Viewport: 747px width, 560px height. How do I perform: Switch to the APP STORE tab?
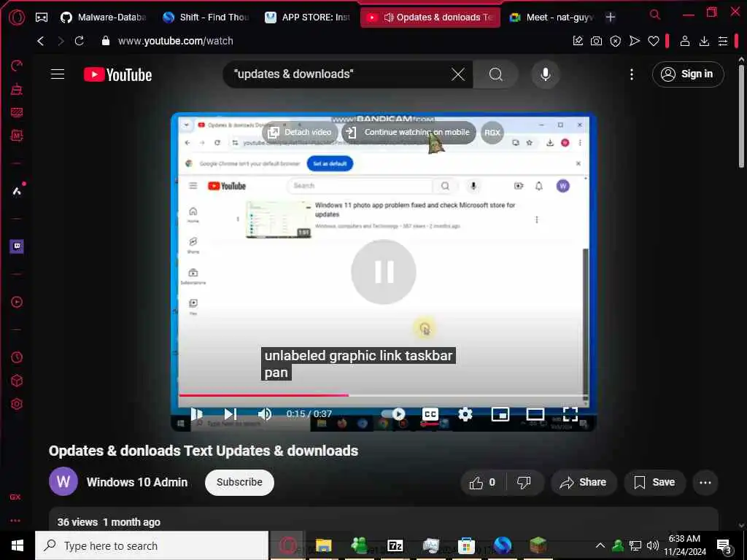pyautogui.click(x=308, y=17)
